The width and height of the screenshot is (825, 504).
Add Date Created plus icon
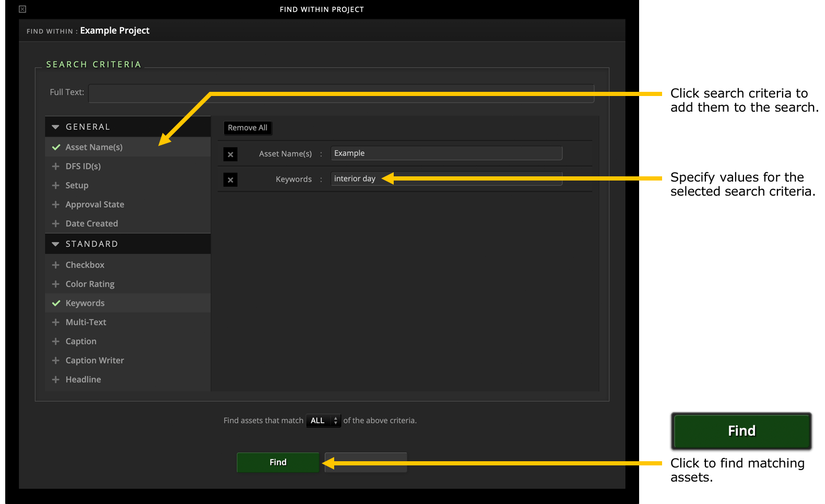click(56, 223)
